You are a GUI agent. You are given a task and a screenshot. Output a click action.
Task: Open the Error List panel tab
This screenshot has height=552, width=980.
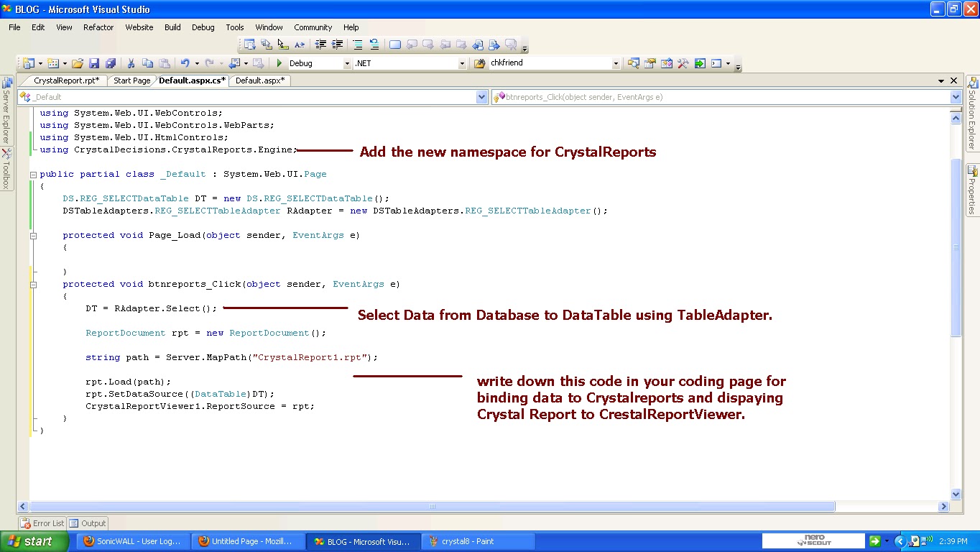coord(42,523)
